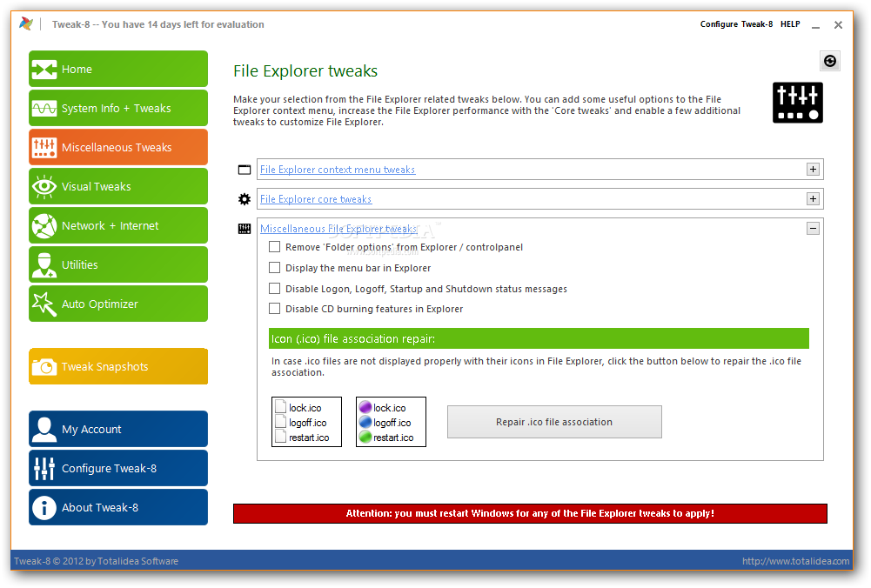Click the Configure Tweak-8 sliders icon
871x588 pixels.
click(x=44, y=469)
